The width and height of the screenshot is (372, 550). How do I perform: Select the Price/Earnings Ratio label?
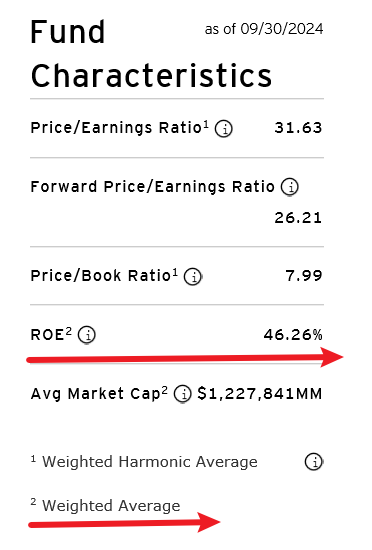coord(120,127)
